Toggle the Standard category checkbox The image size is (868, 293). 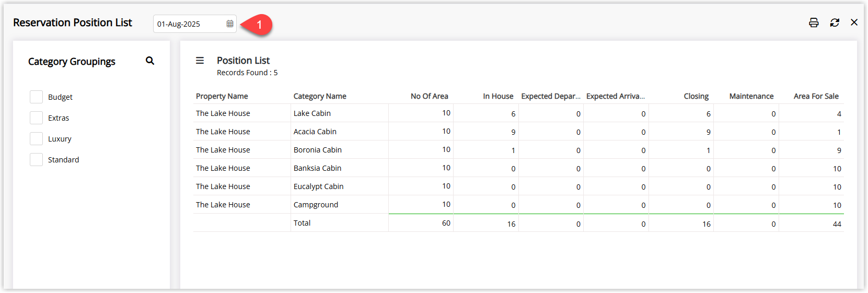36,160
